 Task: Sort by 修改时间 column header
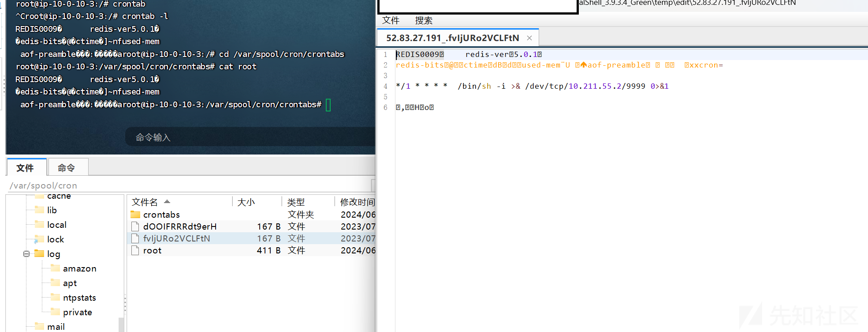[x=357, y=202]
